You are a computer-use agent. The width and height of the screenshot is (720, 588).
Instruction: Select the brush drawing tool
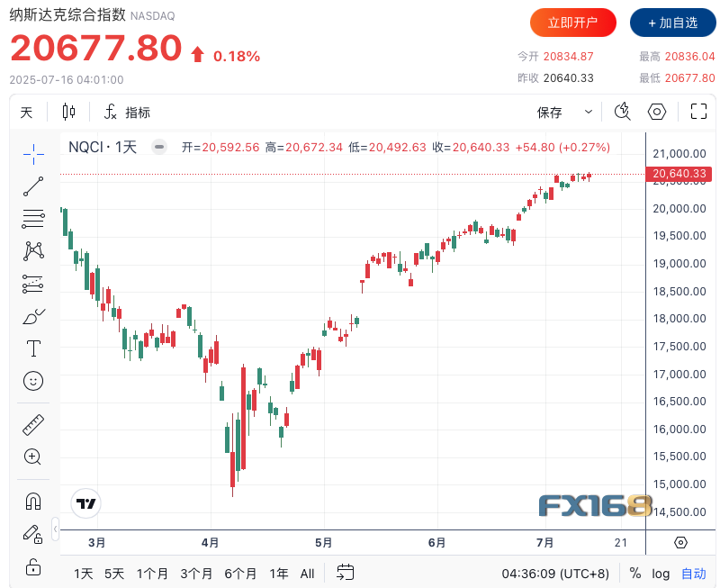(33, 316)
